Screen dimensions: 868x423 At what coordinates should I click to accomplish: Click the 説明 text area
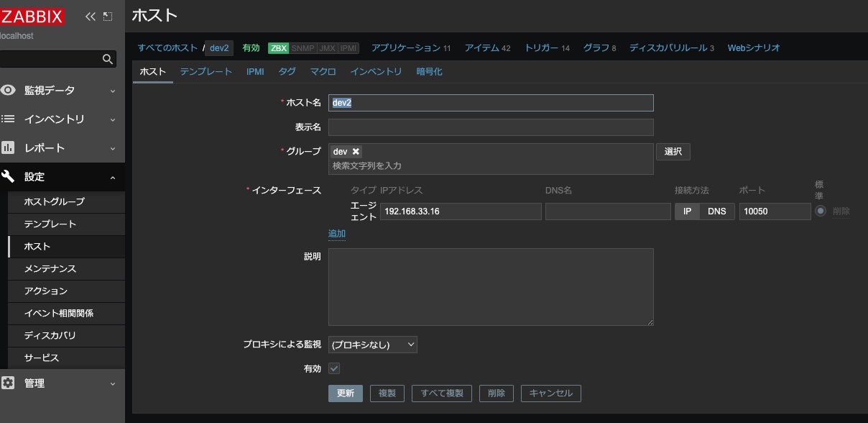[491, 287]
